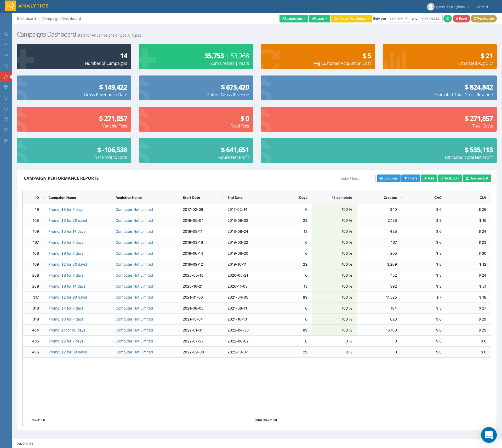The image size is (502, 448).
Task: Select the 16,103 creates value
Action: (391, 330)
